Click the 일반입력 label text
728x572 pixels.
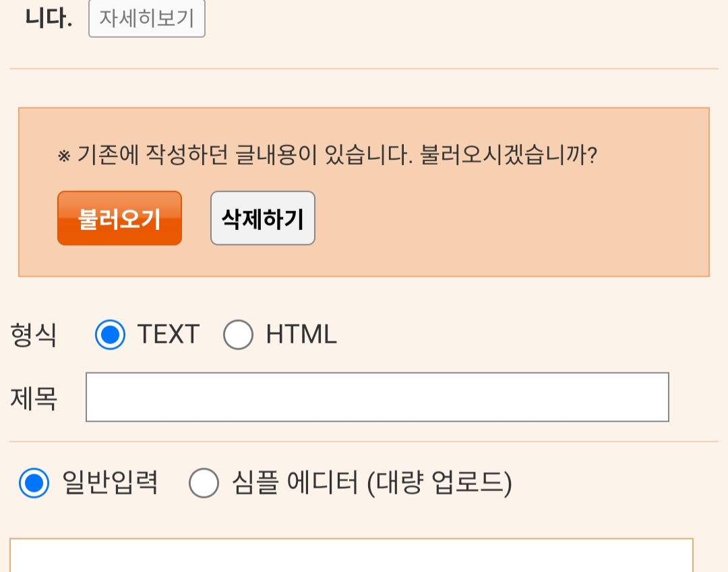[x=110, y=483]
